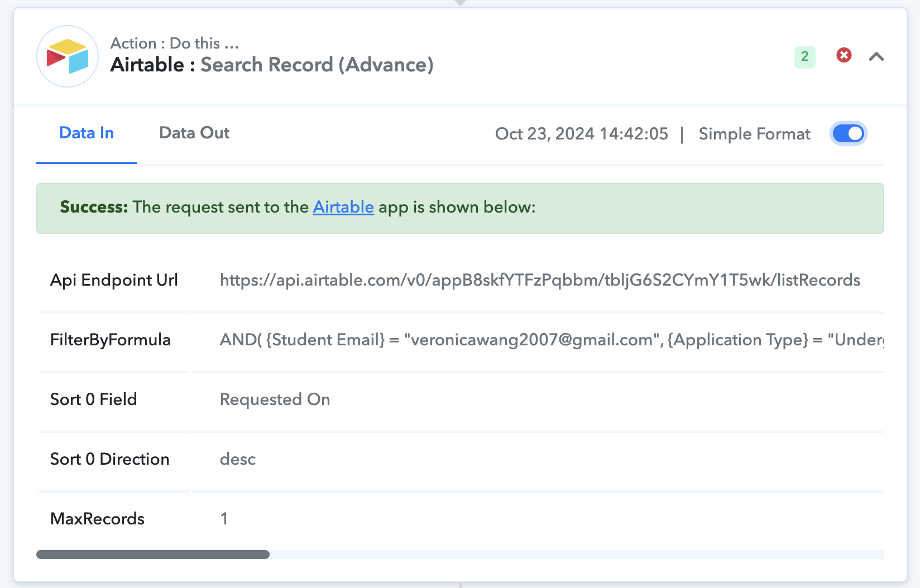This screenshot has height=588, width=920.
Task: Click the Api Endpoint Url label
Action: click(x=114, y=279)
